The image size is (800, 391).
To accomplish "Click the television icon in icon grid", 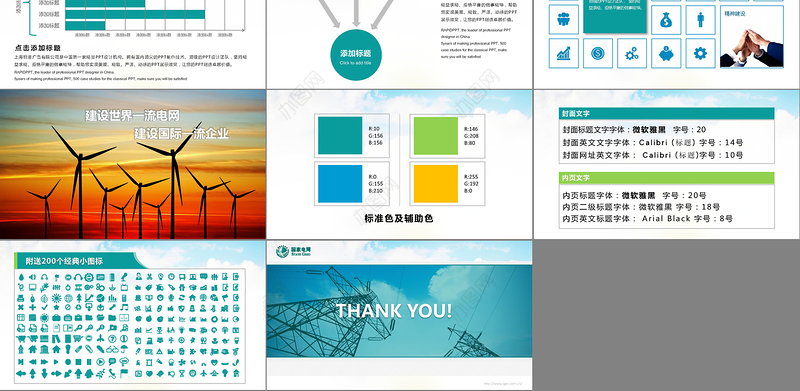I will [124, 287].
